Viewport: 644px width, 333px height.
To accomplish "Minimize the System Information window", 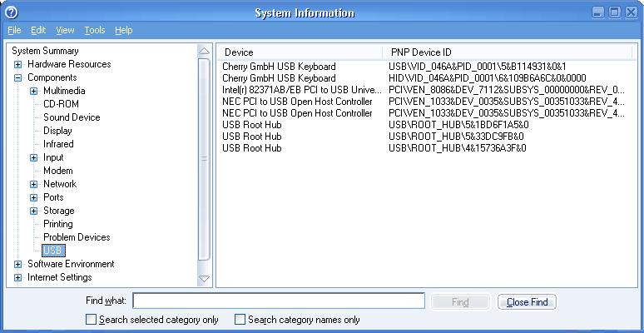I will 599,12.
